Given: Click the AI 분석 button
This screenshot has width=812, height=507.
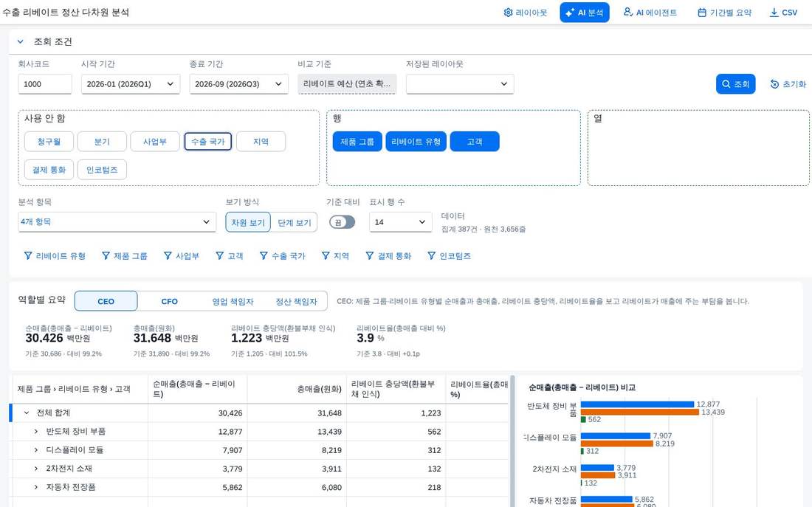Looking at the screenshot, I should click(584, 13).
